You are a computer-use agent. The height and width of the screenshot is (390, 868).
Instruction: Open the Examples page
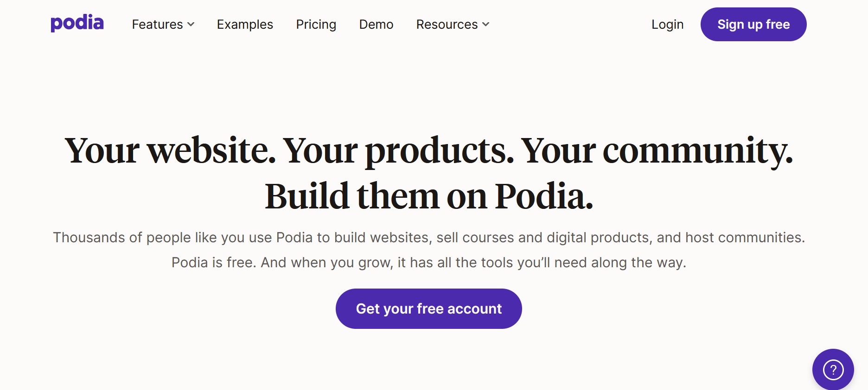click(x=245, y=25)
